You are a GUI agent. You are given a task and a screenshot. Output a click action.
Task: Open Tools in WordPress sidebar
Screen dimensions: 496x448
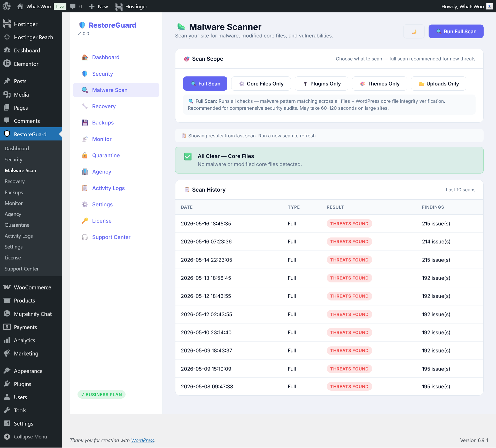31,411
